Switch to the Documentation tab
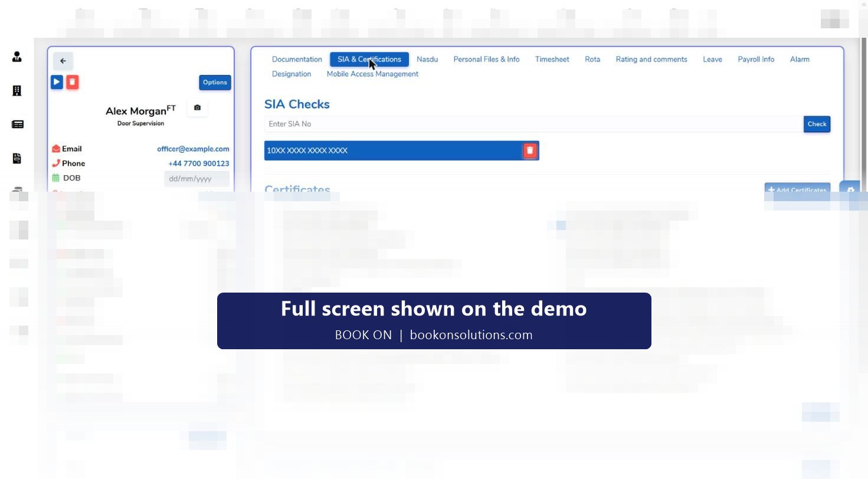The image size is (868, 479). [x=297, y=59]
